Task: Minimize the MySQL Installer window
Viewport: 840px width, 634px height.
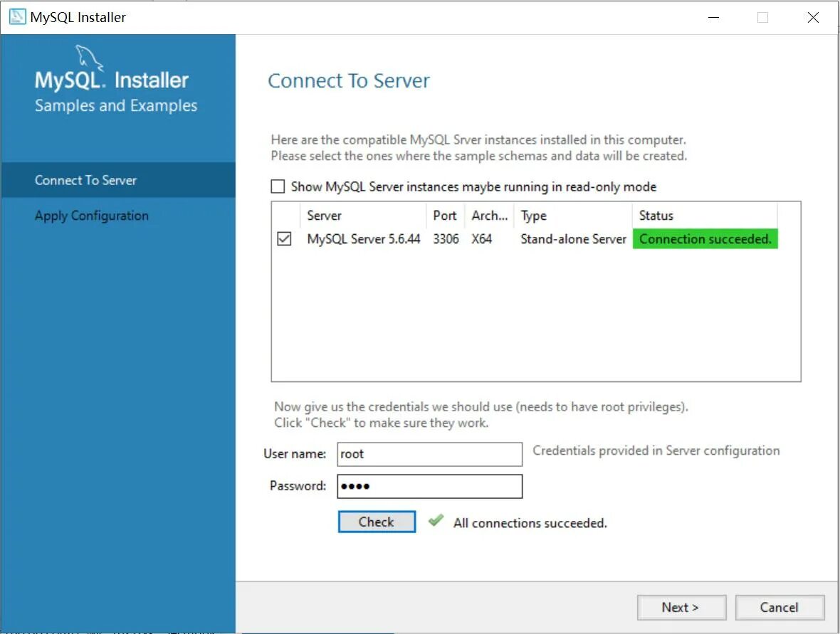Action: (x=713, y=16)
